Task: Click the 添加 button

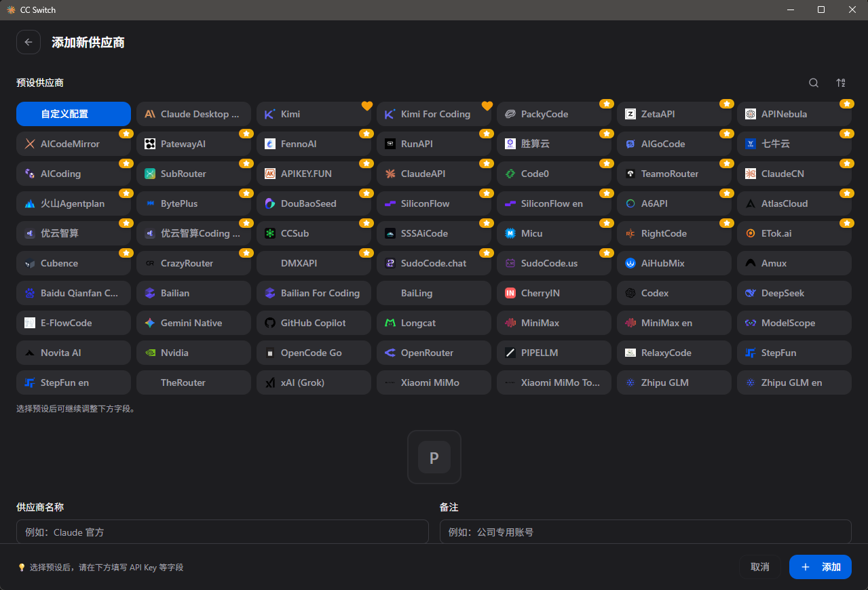Action: coord(820,567)
